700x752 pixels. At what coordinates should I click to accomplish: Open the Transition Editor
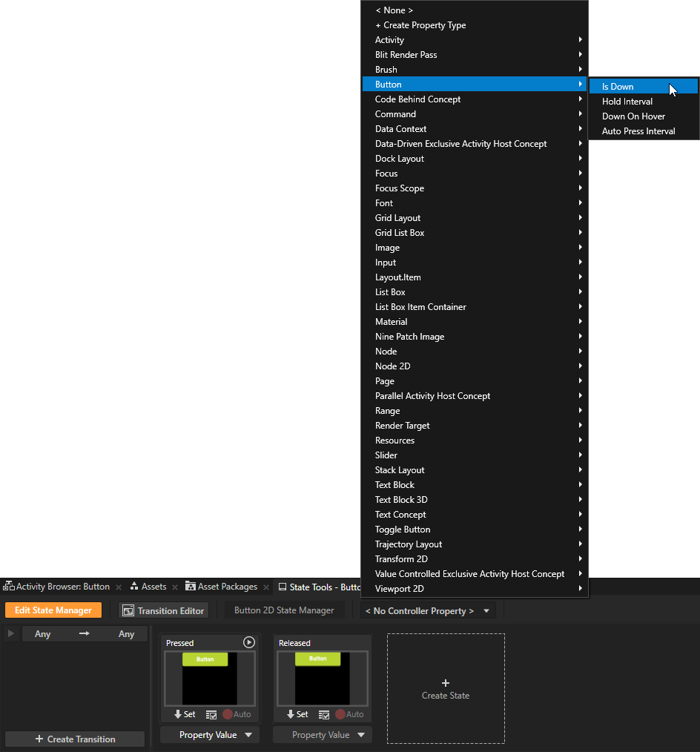tap(163, 610)
